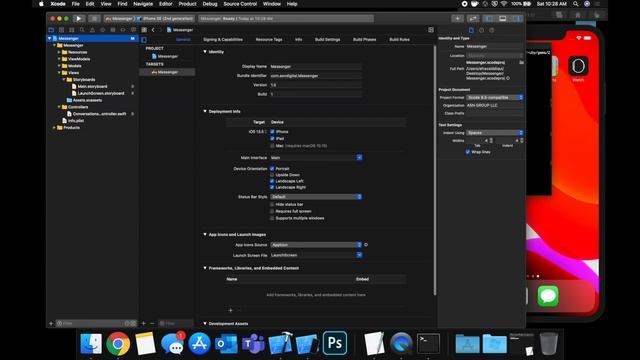Click the Organization field
Image resolution: width=640 pixels, height=360 pixels.
(495, 105)
